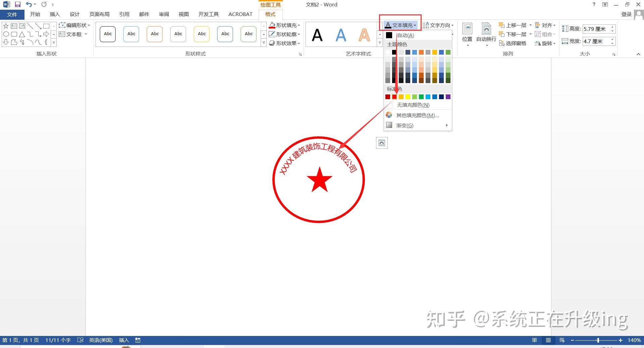Open the 对齐 align dropdown
Image resolution: width=644 pixels, height=348 pixels.
545,25
